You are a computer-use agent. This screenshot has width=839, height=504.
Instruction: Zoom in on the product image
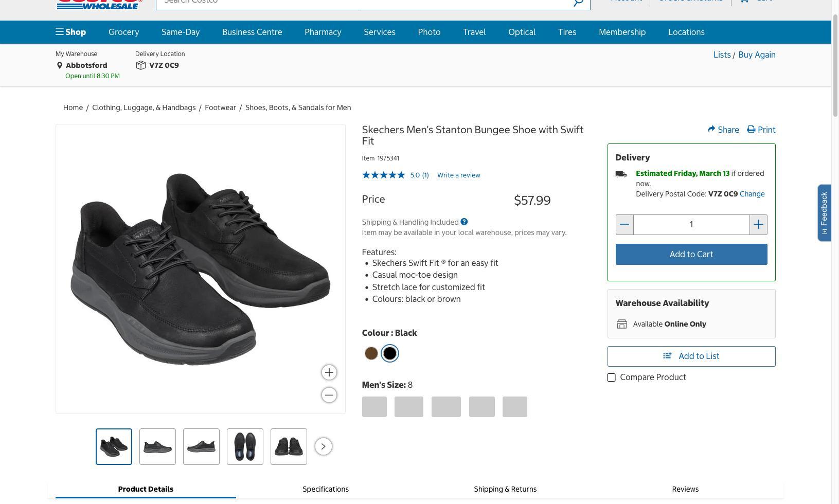(x=329, y=372)
